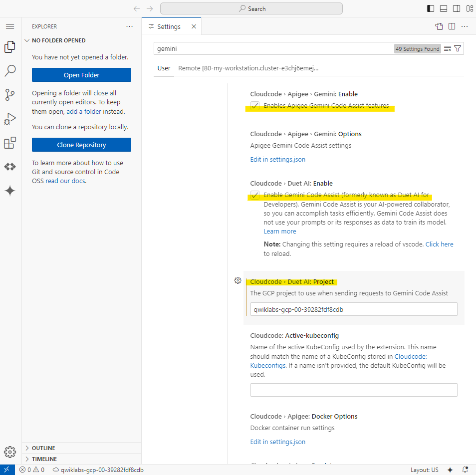
Task: Toggle bottom panel layout icon
Action: pyautogui.click(x=444, y=9)
